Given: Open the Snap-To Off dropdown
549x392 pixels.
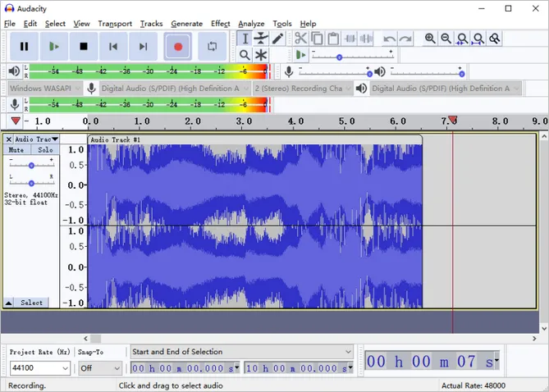Looking at the screenshot, I should 100,368.
